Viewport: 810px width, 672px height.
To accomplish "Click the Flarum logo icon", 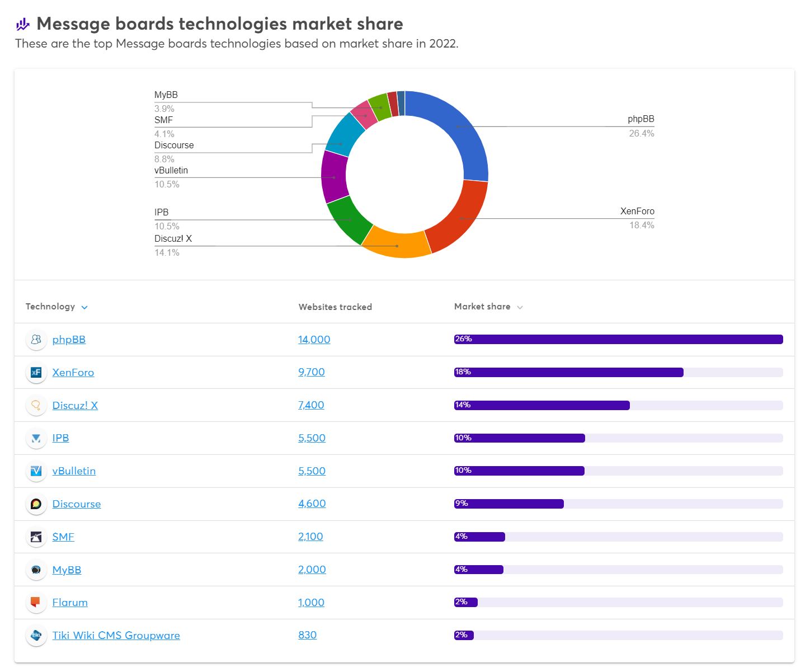I will 36,603.
